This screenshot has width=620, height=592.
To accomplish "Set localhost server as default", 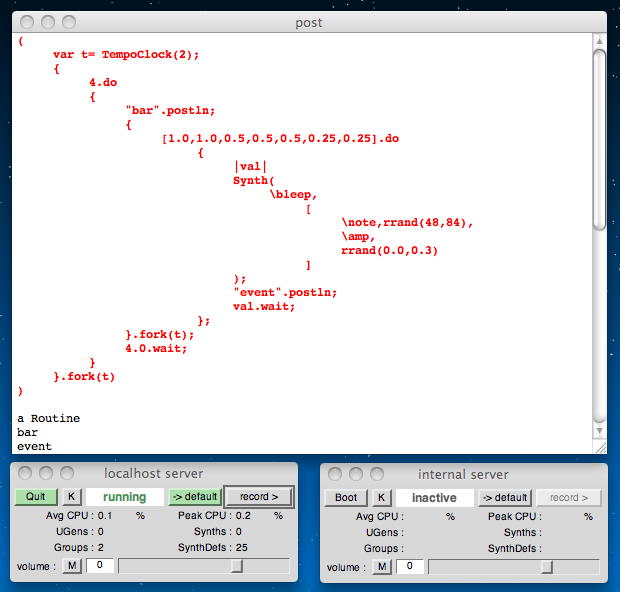I will [x=196, y=497].
